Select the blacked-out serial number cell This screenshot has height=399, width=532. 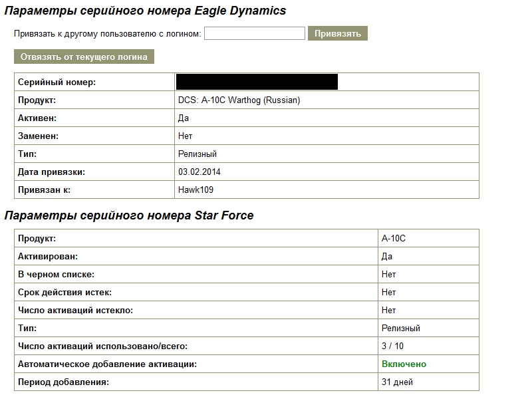[x=257, y=82]
